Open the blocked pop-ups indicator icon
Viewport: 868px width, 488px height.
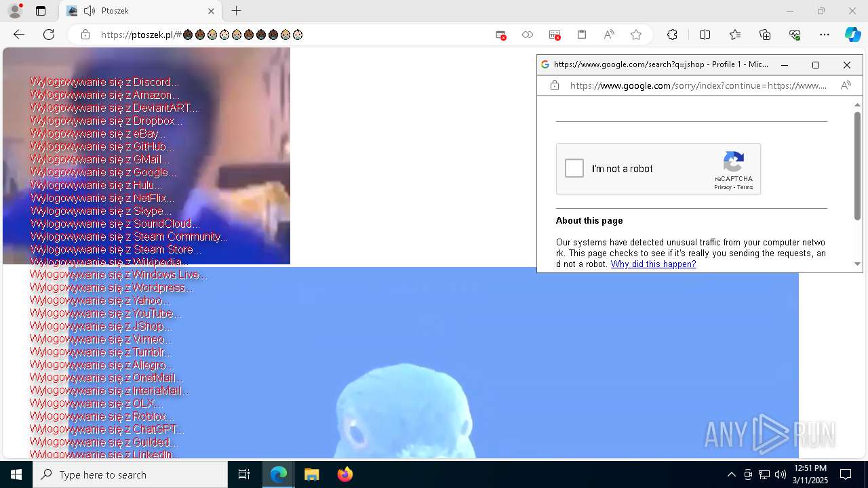(x=500, y=35)
